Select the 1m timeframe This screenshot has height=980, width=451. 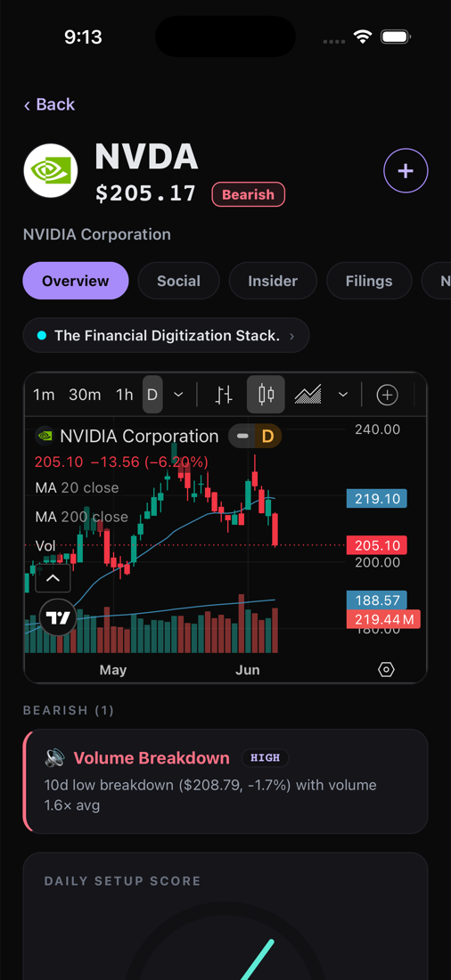pyautogui.click(x=44, y=395)
